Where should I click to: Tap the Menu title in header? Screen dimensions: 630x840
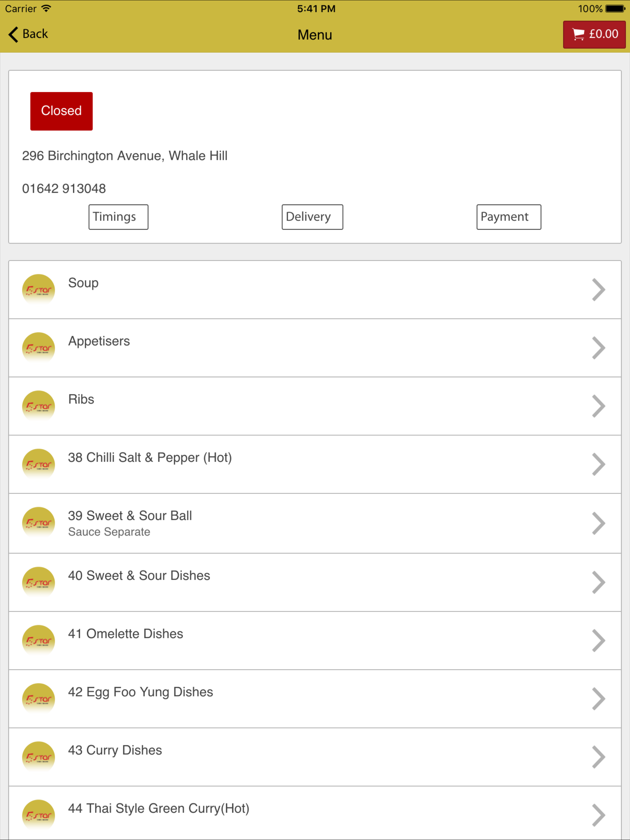coord(315,35)
